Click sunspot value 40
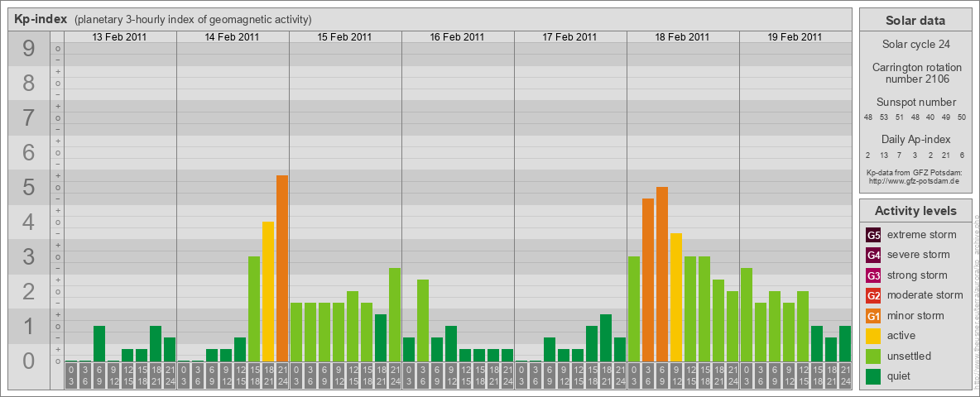The height and width of the screenshot is (397, 980). click(930, 117)
